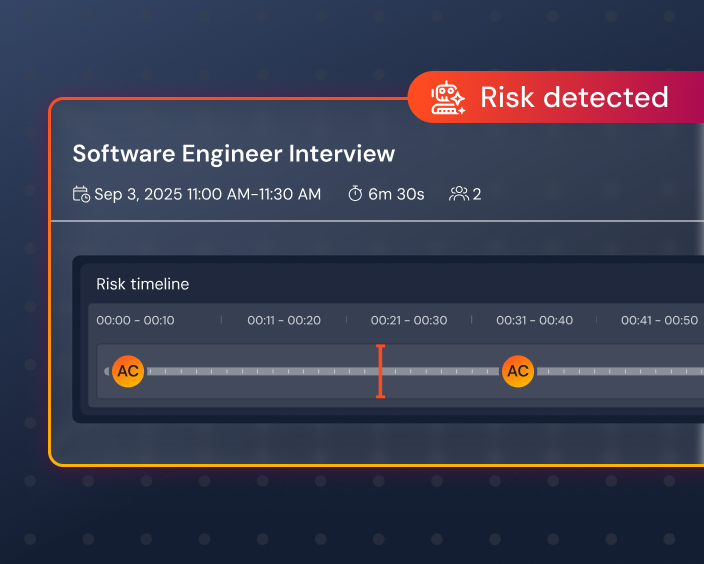Click the participants people icon

459,194
